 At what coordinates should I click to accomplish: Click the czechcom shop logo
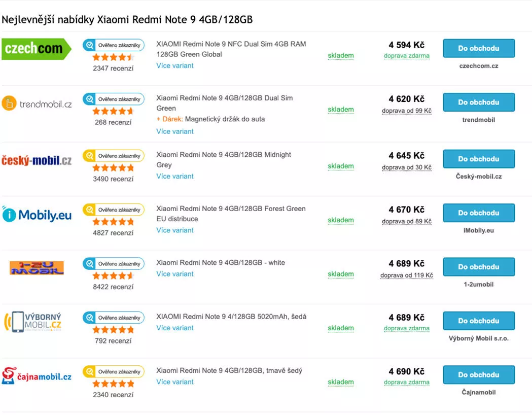pos(37,49)
